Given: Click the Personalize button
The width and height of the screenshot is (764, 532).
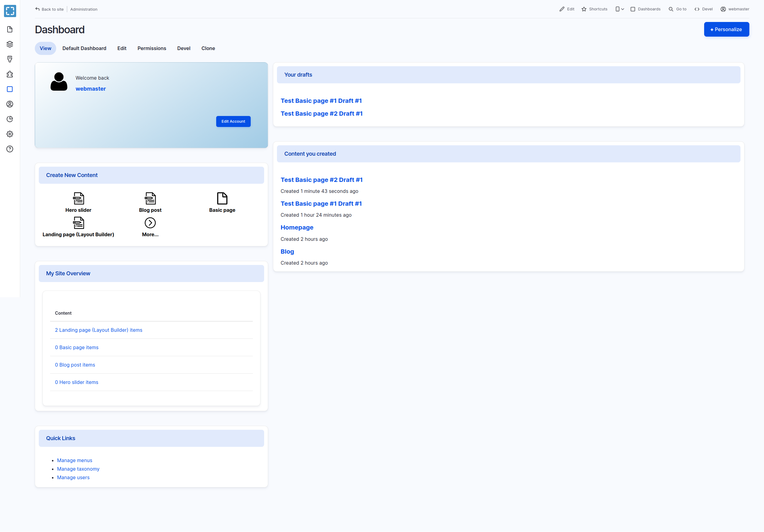Looking at the screenshot, I should 726,29.
